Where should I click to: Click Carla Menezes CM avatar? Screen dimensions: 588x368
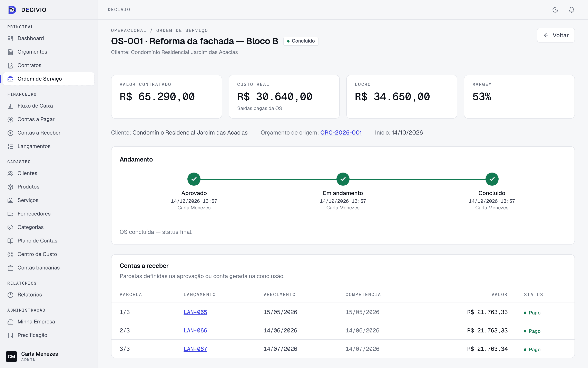11,357
